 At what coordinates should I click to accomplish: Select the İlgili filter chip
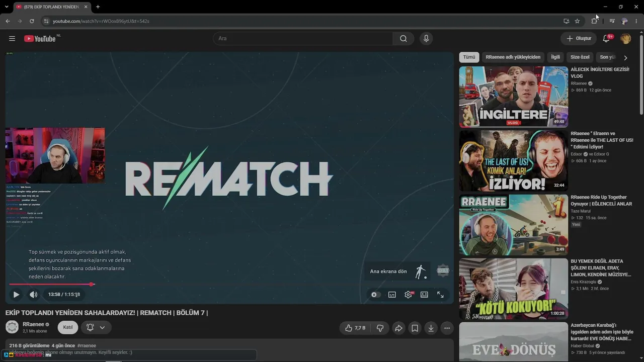(x=555, y=57)
